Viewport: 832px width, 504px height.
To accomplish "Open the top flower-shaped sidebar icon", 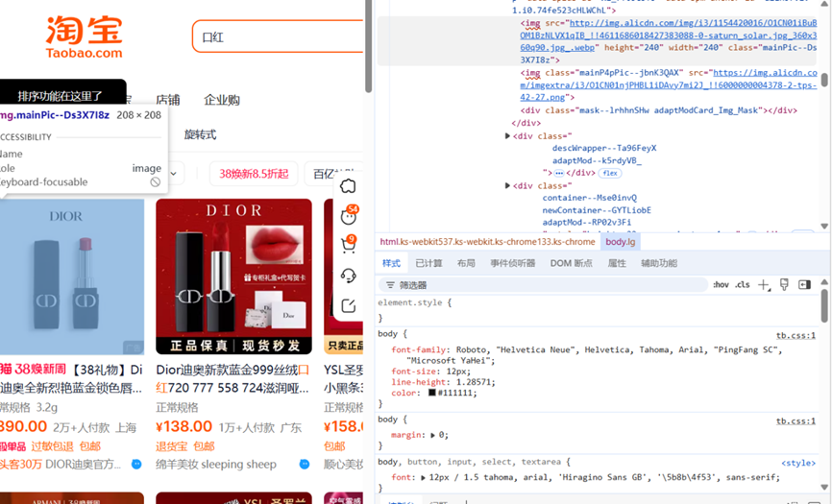I will pos(348,186).
